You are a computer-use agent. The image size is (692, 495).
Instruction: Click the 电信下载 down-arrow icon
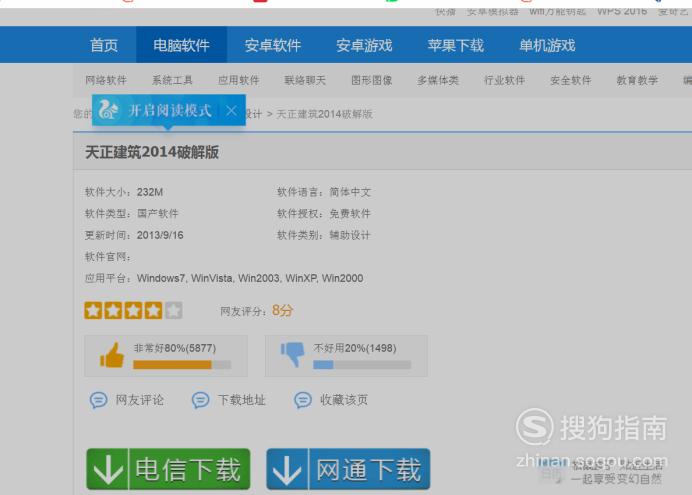pos(108,470)
